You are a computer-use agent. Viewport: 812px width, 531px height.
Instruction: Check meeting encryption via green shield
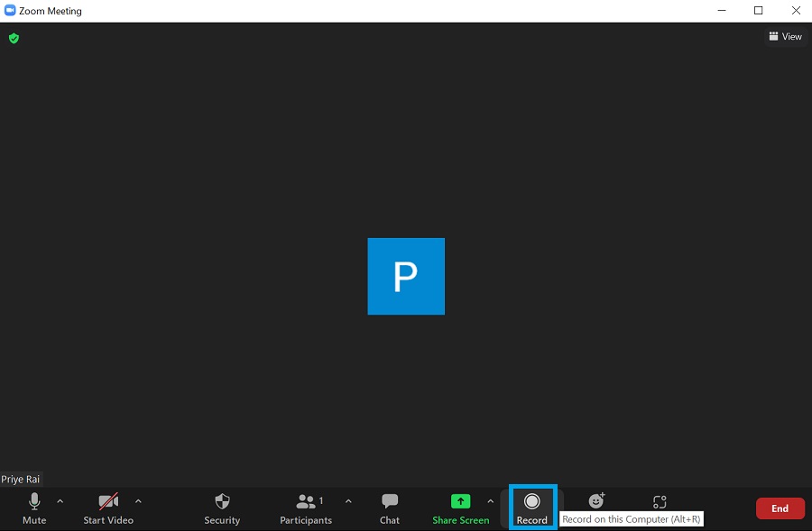click(x=14, y=39)
